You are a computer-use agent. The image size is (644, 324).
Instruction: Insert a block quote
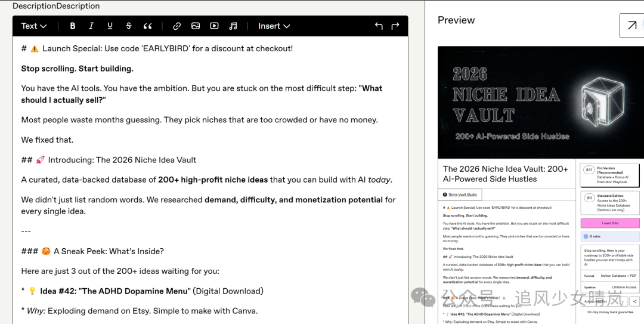147,26
